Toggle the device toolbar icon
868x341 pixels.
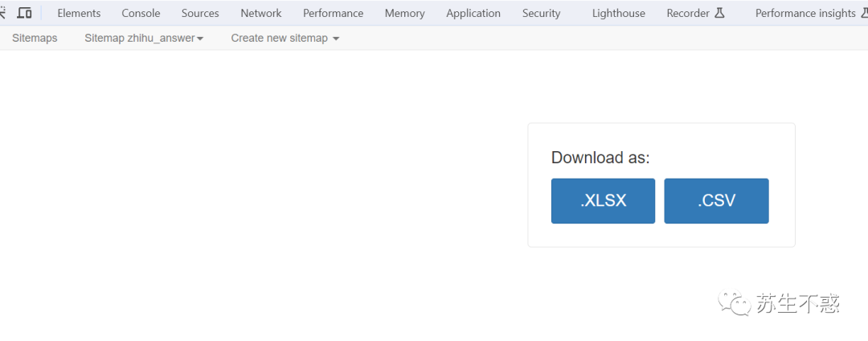pyautogui.click(x=24, y=13)
